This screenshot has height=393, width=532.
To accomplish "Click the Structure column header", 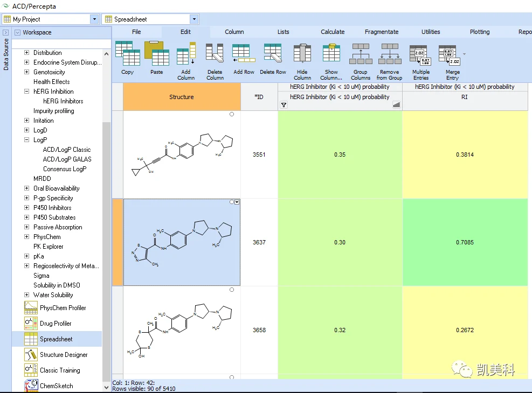I will [182, 97].
